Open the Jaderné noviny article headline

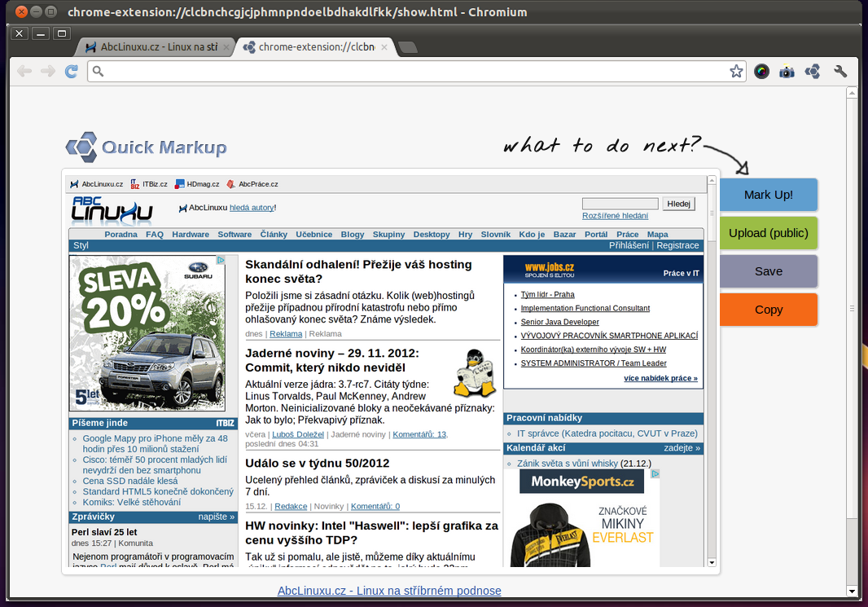(332, 361)
